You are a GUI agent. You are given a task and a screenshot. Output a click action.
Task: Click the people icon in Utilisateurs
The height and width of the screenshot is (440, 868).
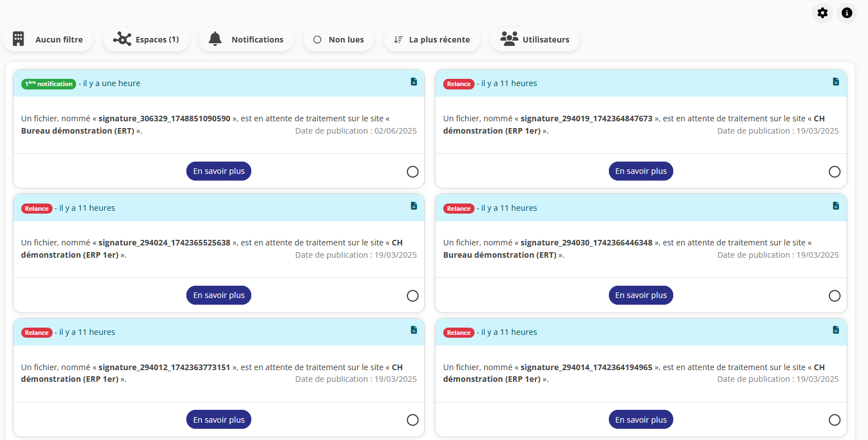[x=509, y=39]
